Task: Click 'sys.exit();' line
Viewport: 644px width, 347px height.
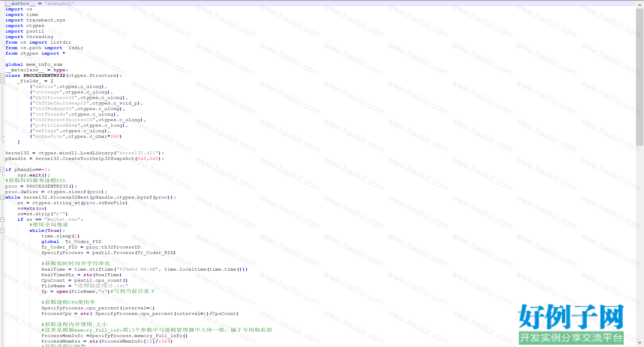Action: [x=34, y=175]
